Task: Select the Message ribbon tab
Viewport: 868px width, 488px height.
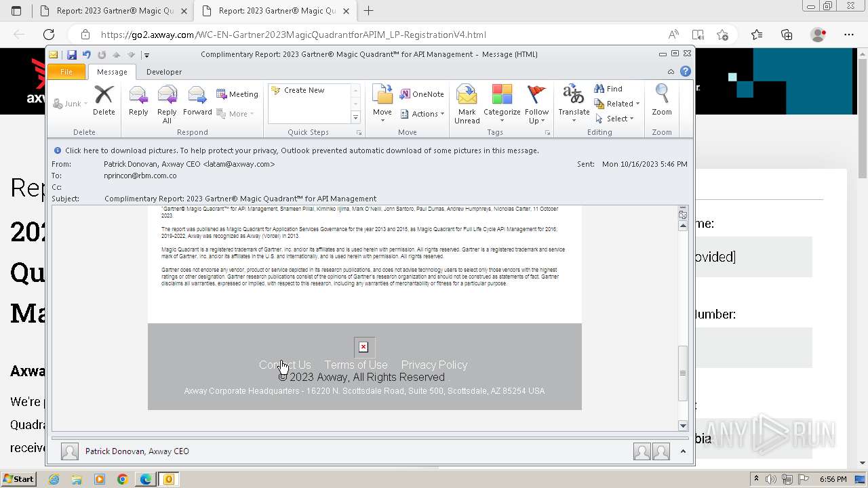Action: (112, 72)
